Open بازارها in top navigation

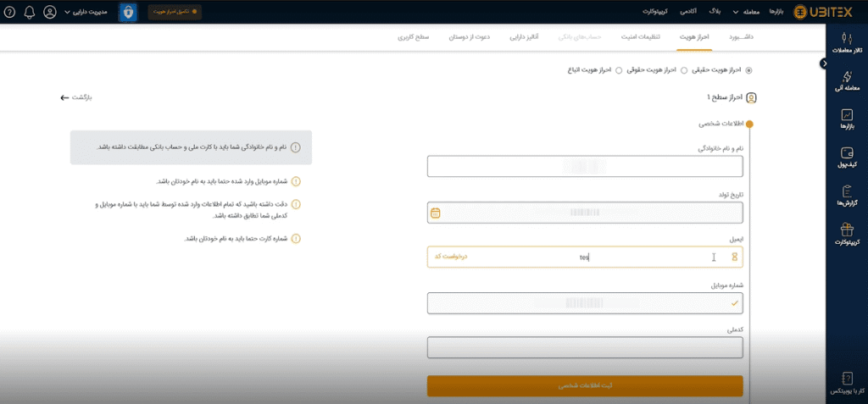[777, 12]
